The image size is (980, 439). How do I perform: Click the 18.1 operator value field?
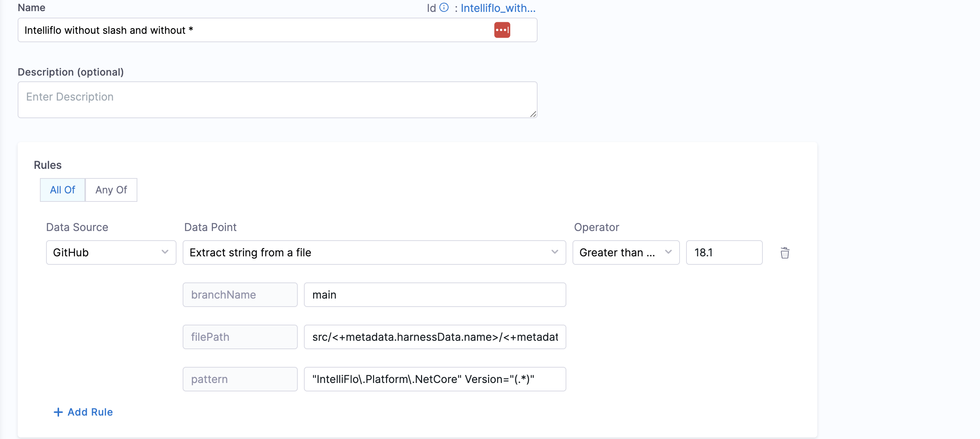pos(724,253)
